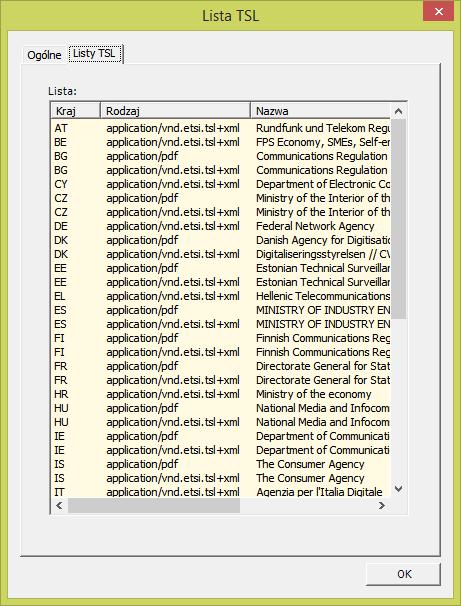
Task: Select the HU application/vnd.etsi.tsl+xml row
Action: 221,422
